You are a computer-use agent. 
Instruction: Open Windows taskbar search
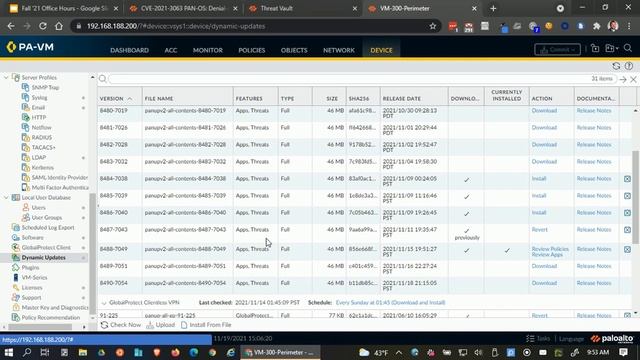27,352
